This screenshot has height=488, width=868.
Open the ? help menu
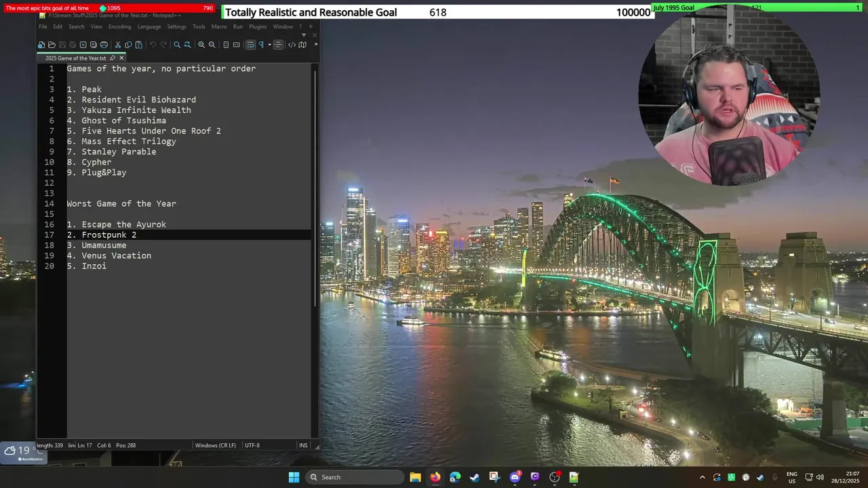point(300,26)
